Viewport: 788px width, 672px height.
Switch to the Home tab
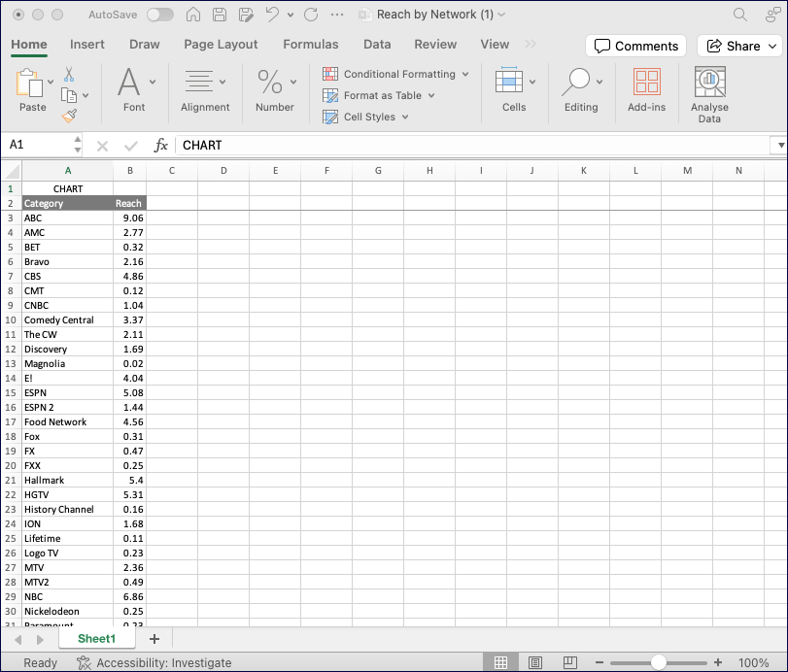coord(29,45)
